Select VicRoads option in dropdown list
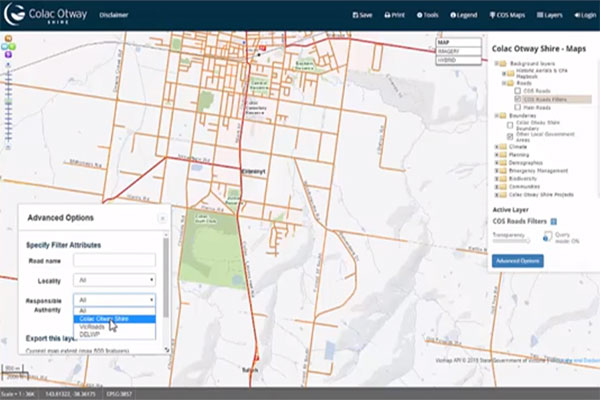 (x=114, y=327)
